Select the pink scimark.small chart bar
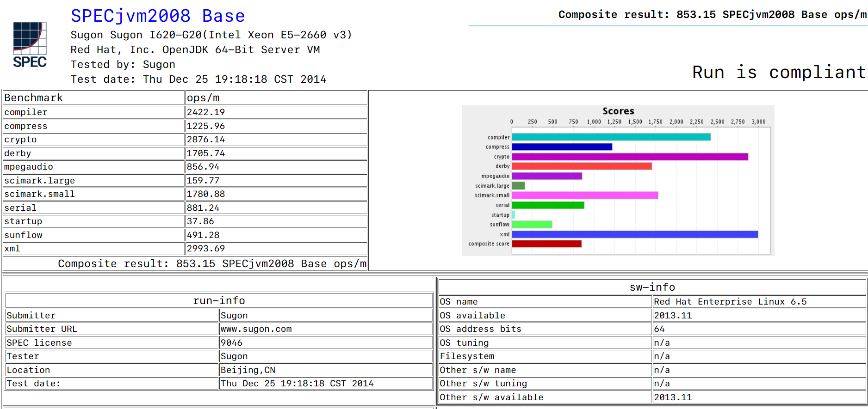This screenshot has width=868, height=409. coord(585,195)
